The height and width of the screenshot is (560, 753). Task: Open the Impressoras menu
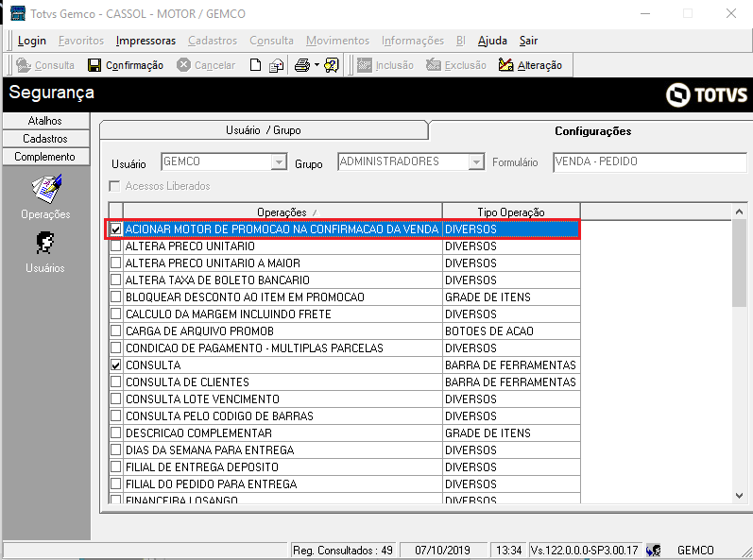pos(146,41)
